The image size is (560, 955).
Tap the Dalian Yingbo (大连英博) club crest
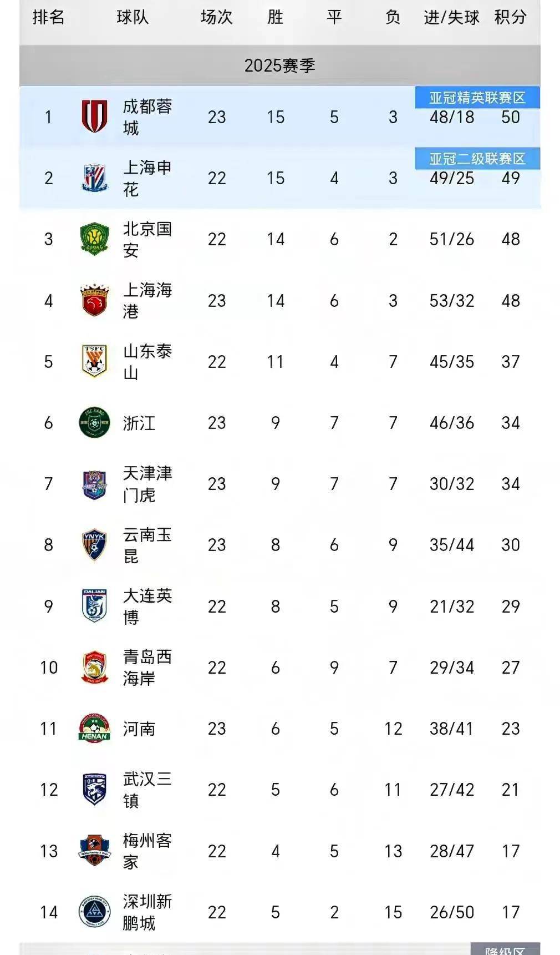tap(94, 606)
